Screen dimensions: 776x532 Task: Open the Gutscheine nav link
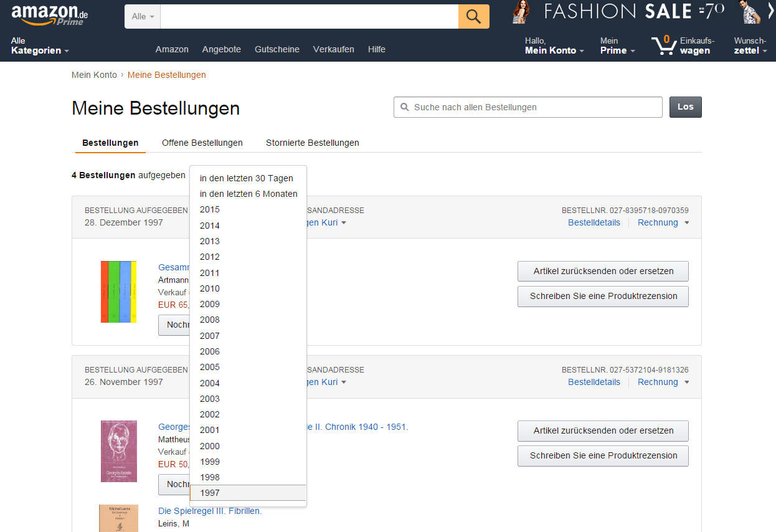277,49
